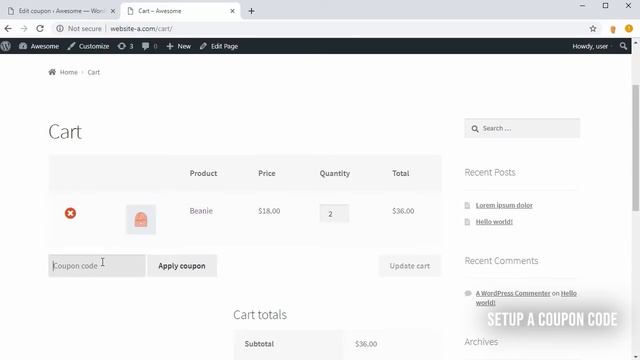Bookmark page with star icon
640x360 pixels.
(593, 29)
